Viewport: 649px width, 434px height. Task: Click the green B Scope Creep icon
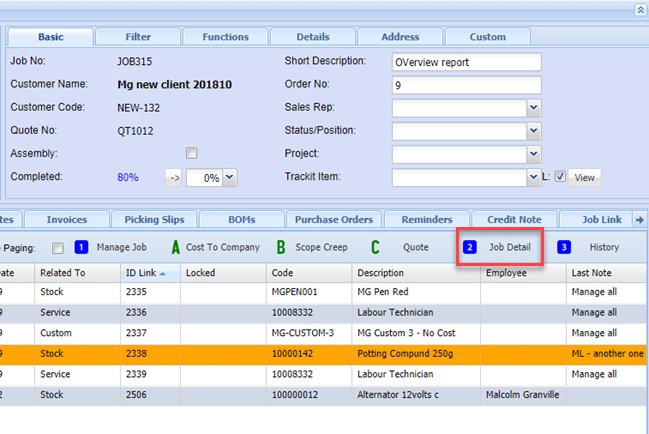coord(281,247)
